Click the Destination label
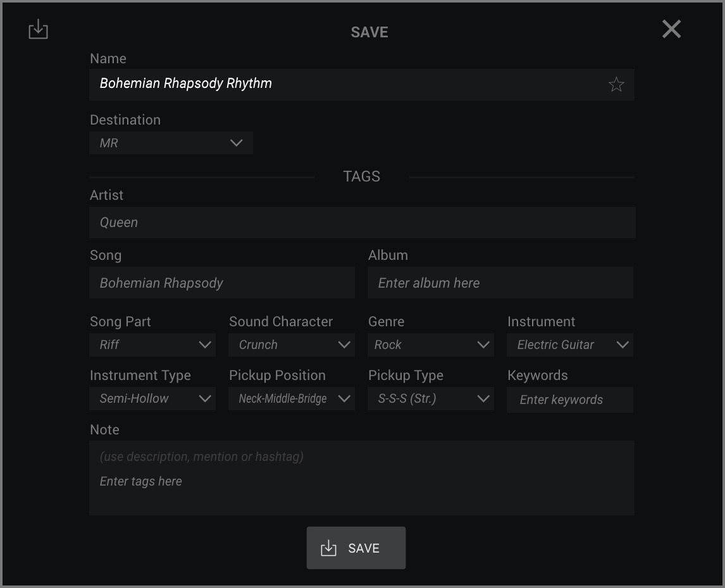 pos(125,119)
